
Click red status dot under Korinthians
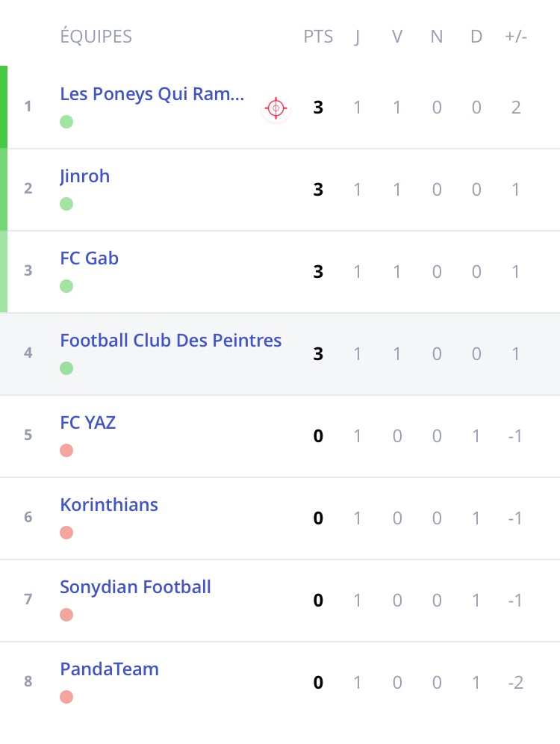pyautogui.click(x=66, y=533)
